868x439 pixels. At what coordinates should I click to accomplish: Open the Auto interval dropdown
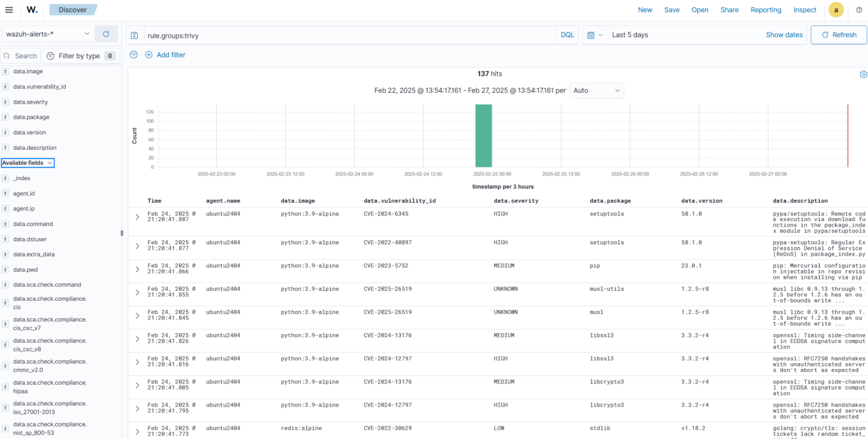coord(596,91)
